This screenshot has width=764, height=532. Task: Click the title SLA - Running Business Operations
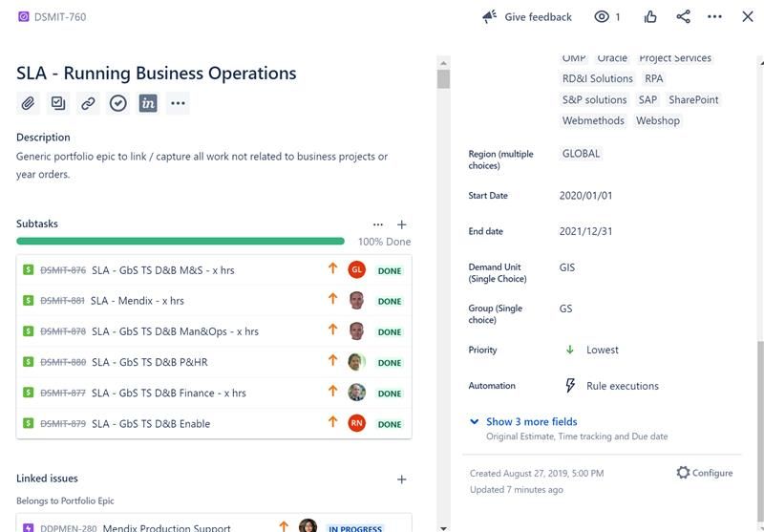point(157,74)
